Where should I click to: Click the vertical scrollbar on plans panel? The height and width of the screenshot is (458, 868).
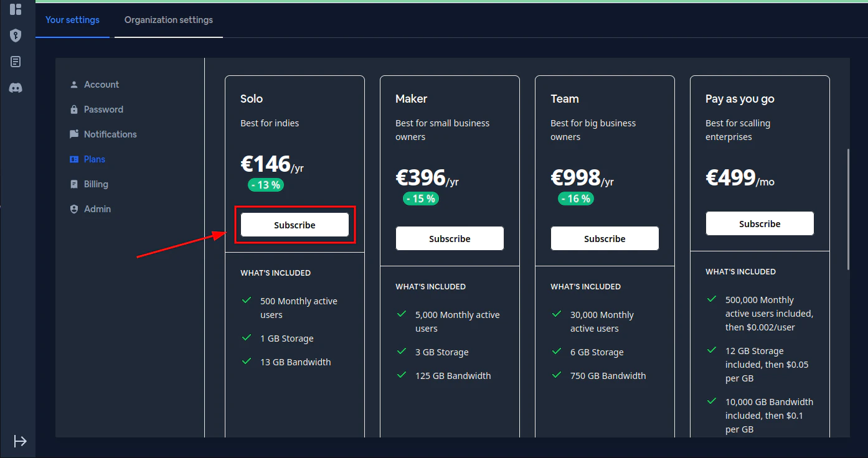point(847,208)
